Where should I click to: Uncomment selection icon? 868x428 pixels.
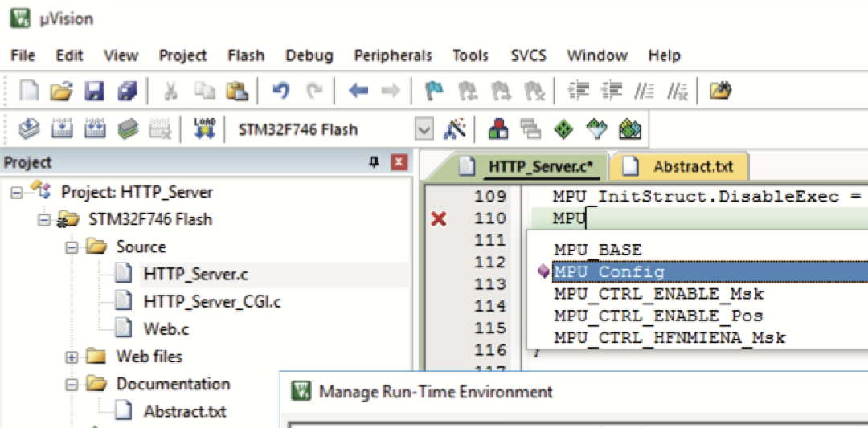coord(678,92)
